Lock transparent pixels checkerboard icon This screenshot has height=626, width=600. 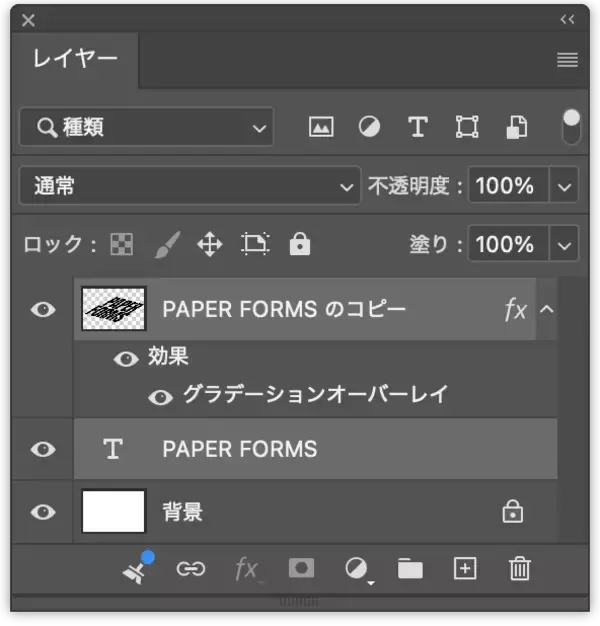122,244
